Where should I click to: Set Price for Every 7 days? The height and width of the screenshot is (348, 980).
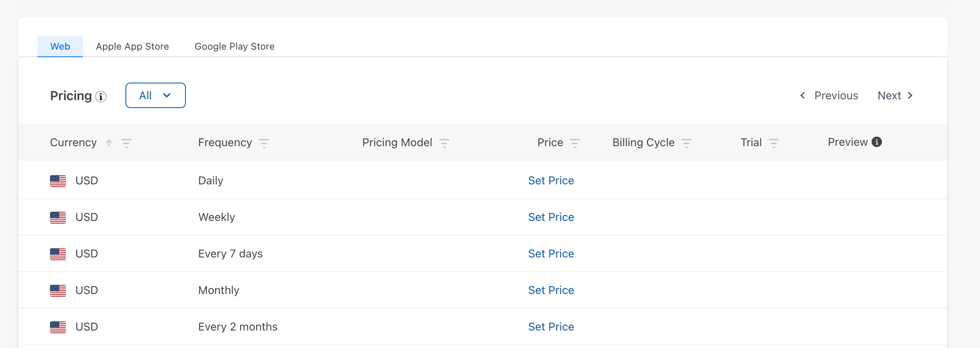tap(551, 254)
